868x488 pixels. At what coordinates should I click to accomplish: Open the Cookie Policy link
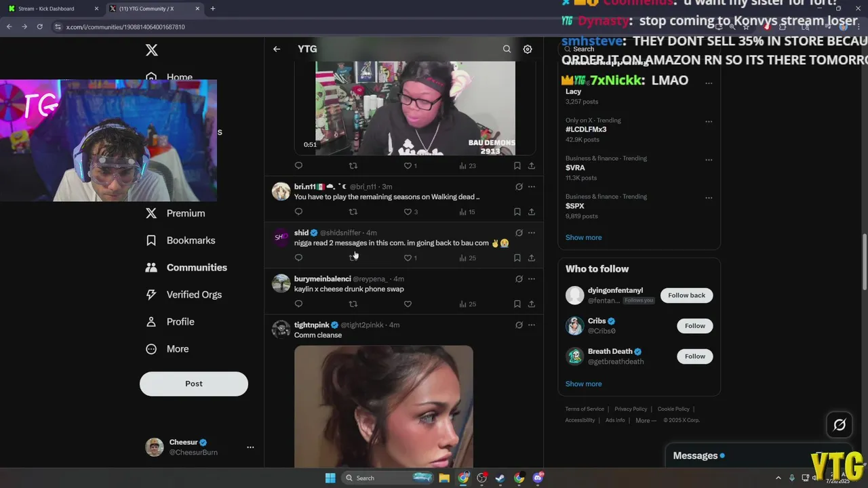[673, 409]
